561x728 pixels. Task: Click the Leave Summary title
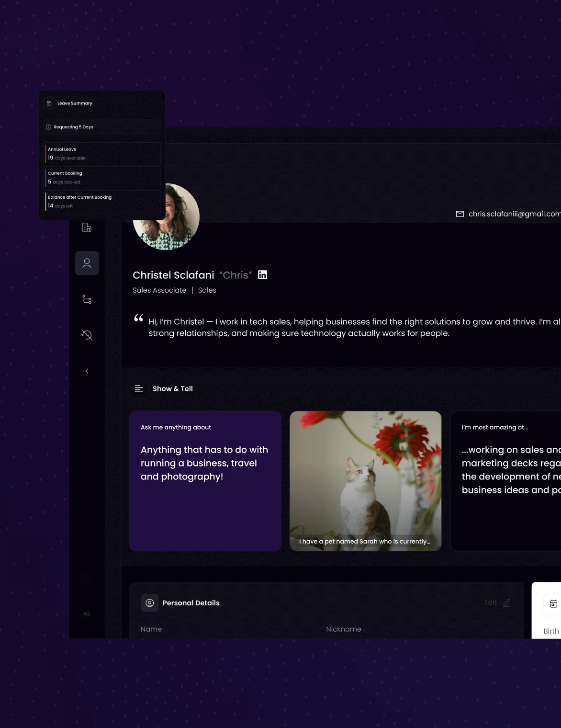(x=75, y=103)
